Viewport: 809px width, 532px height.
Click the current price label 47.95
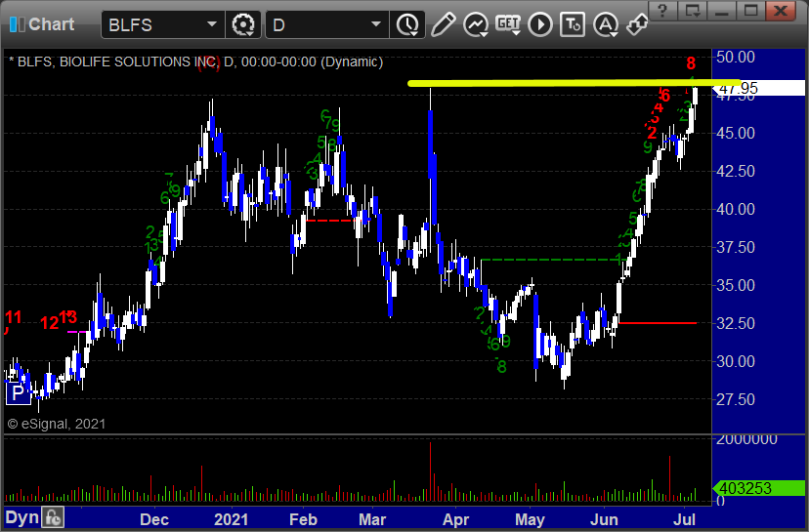[x=757, y=88]
